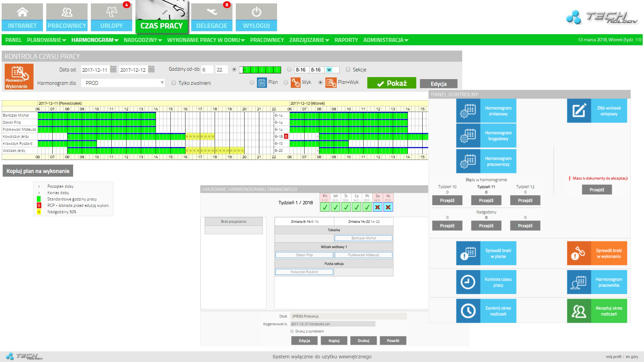644x362 pixels.
Task: Click Sprawdź braki w wykonaniu tile
Action: [597, 253]
